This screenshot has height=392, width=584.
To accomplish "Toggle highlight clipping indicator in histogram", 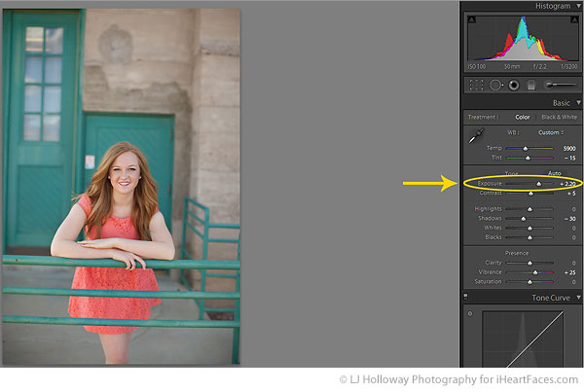I will (574, 19).
